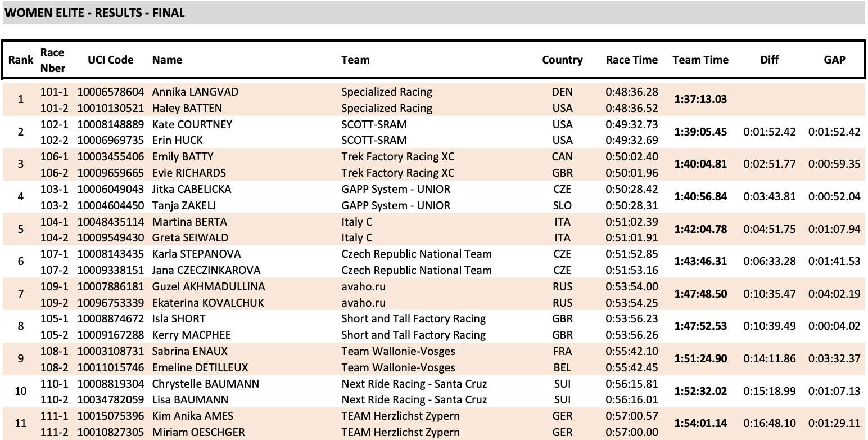Click UCI code 10006578604

point(111,92)
